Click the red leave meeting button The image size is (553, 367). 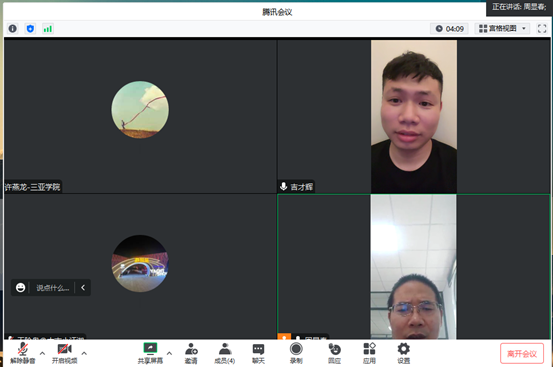click(x=522, y=353)
